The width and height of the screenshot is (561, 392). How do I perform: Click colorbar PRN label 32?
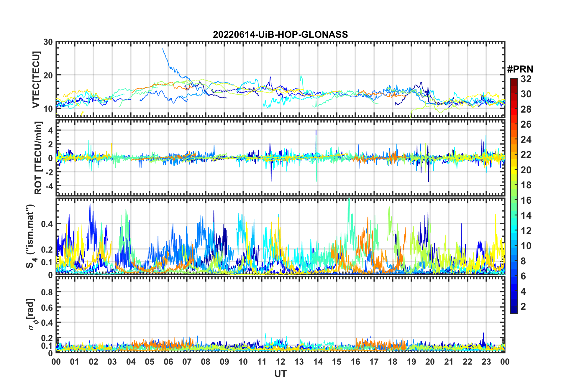(526, 79)
